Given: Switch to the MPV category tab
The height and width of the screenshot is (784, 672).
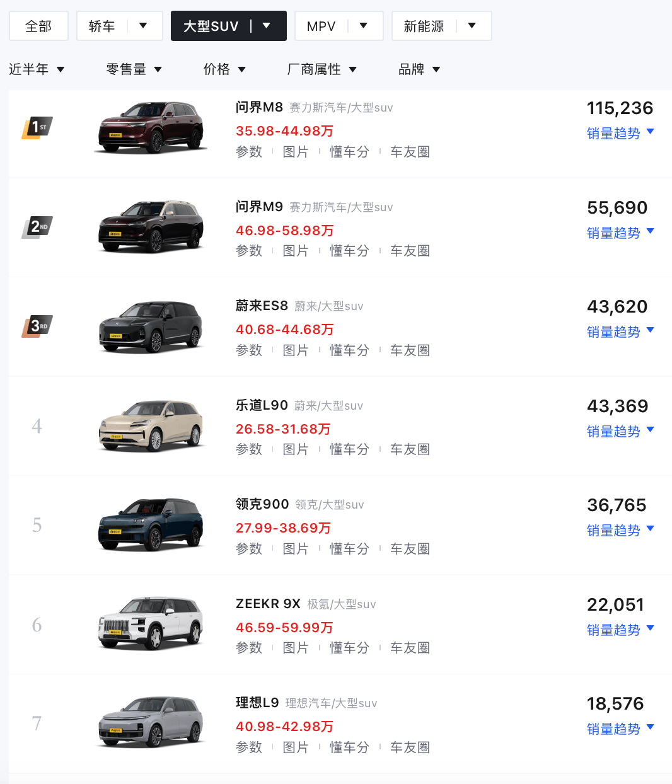Looking at the screenshot, I should (x=322, y=26).
